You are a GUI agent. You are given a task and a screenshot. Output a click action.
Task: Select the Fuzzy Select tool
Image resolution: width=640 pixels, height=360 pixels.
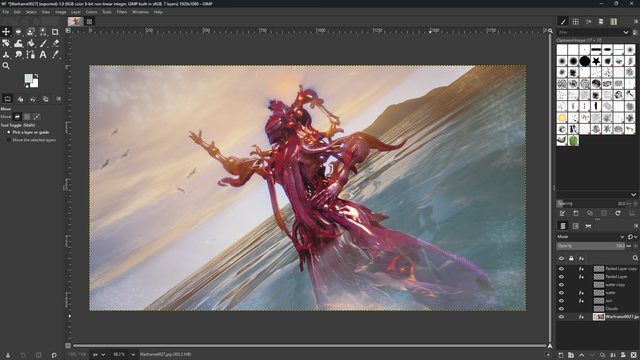coord(43,31)
